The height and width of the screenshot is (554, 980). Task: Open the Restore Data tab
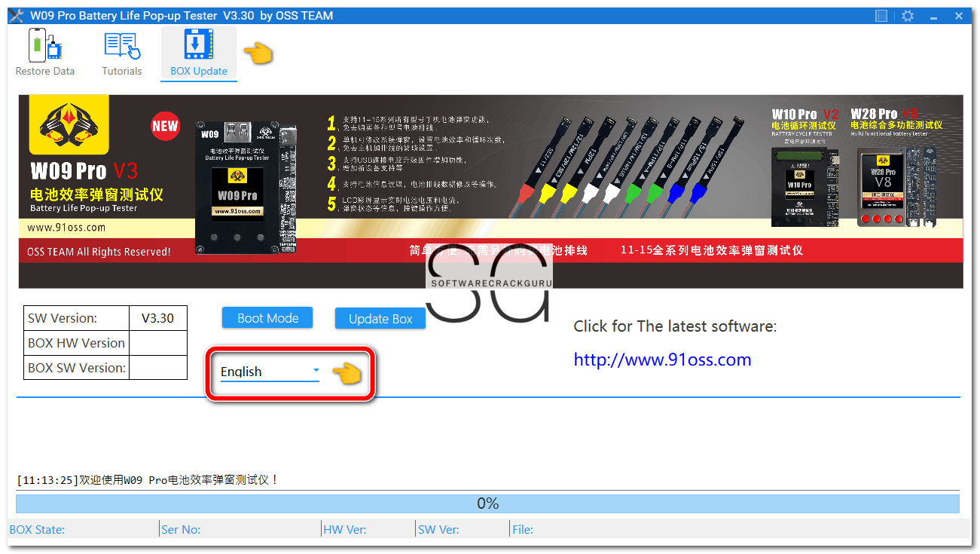[45, 53]
